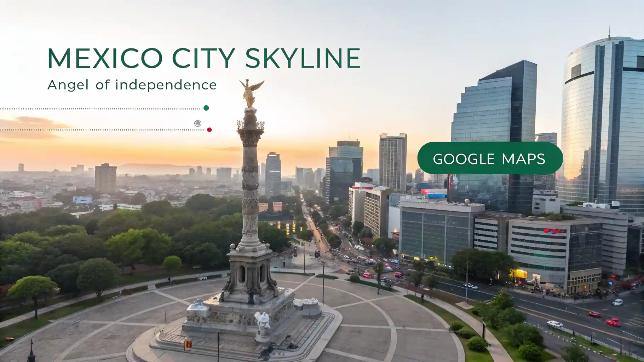Expand the upper dotted divider line

click(103, 108)
